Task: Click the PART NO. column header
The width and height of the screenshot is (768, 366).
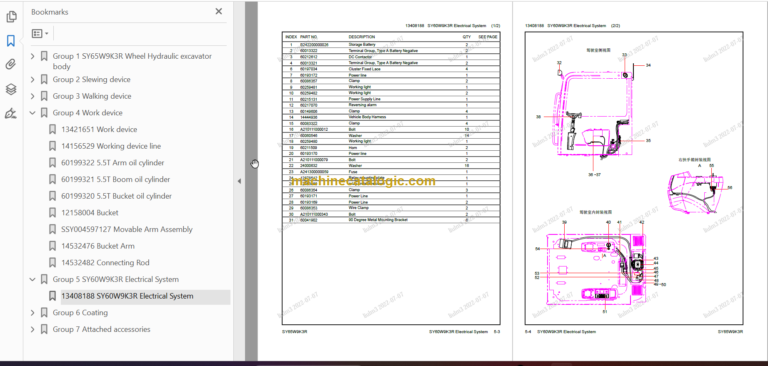Action: click(309, 37)
